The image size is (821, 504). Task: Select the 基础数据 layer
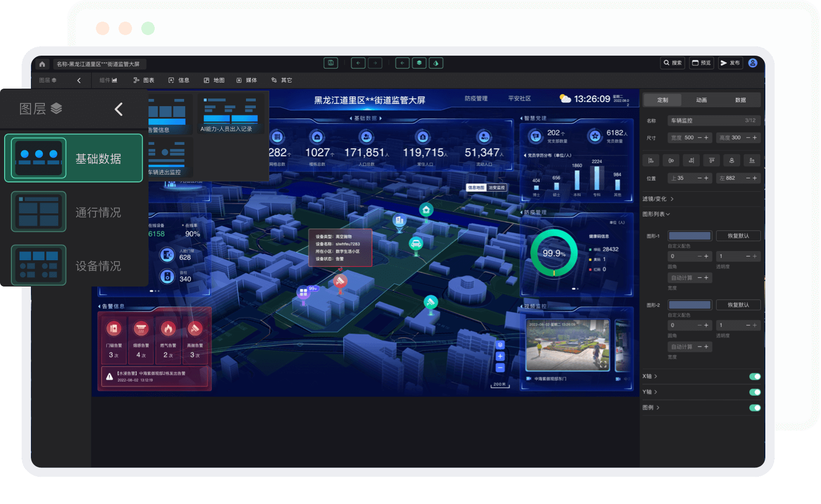point(74,158)
